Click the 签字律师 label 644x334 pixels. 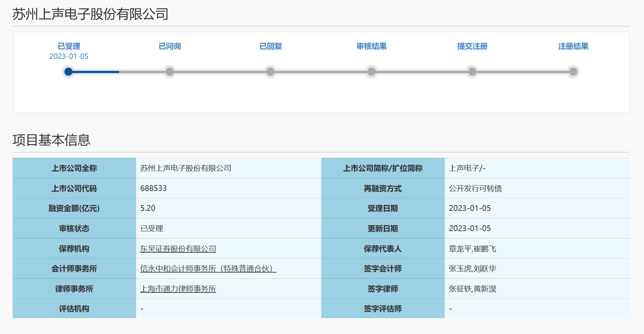pos(383,289)
